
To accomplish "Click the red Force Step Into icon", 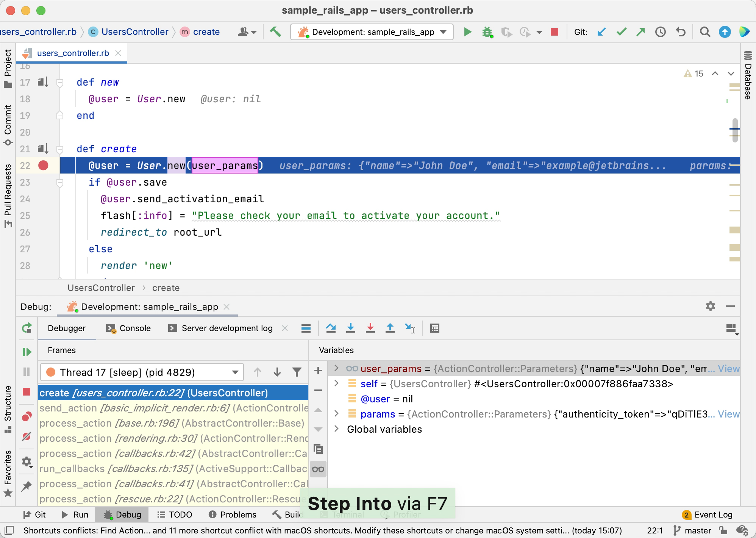I will pyautogui.click(x=370, y=328).
